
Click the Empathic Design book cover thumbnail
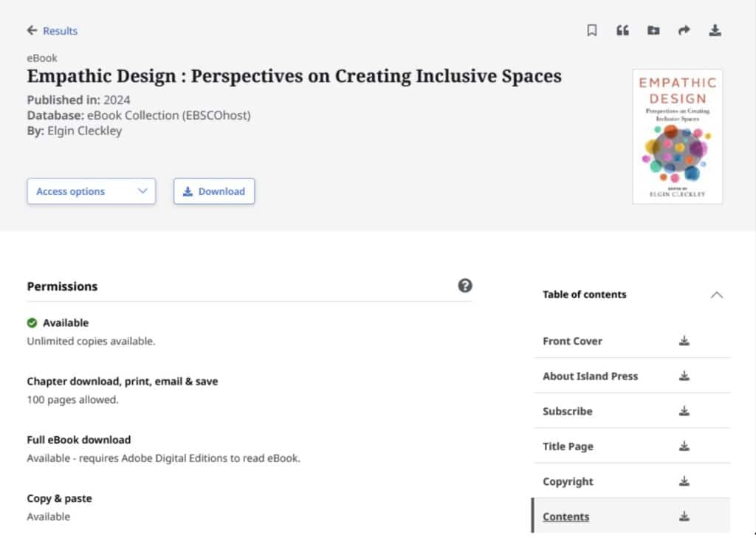(x=677, y=137)
